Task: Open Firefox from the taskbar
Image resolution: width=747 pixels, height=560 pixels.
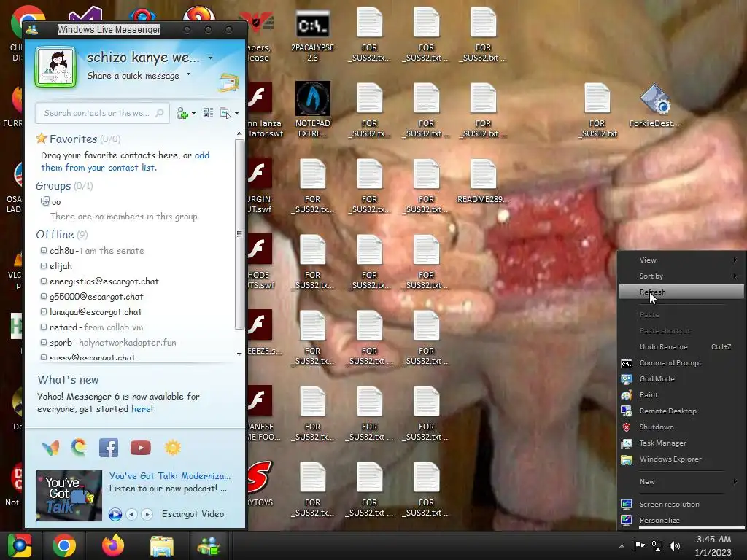Action: coord(113,545)
